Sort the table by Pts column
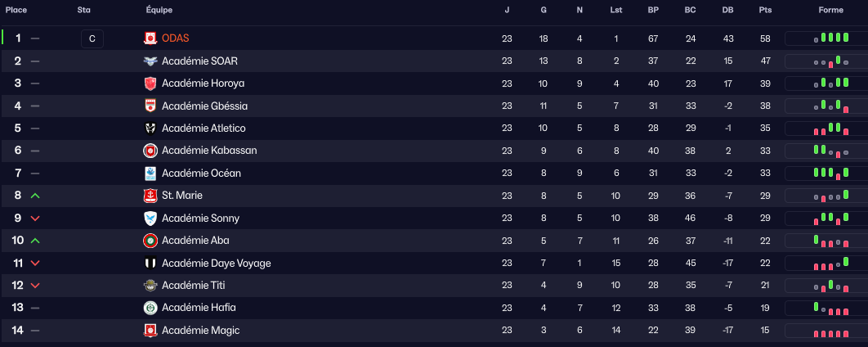This screenshot has width=868, height=347. 765,10
